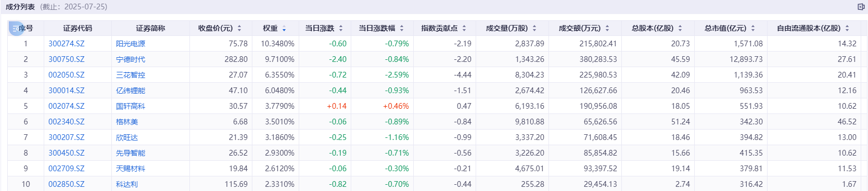Export the constituent list to Excel
The height and width of the screenshot is (191, 868).
coord(861,7)
